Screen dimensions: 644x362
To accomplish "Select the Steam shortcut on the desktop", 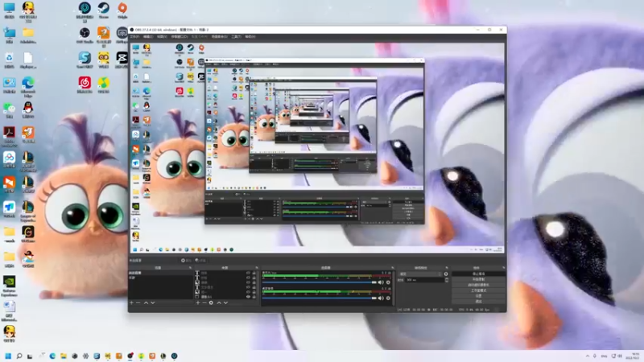I will pos(104,10).
